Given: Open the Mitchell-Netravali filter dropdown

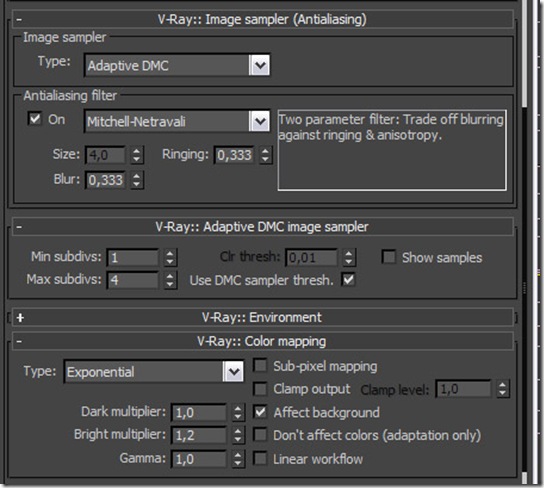Looking at the screenshot, I should (x=177, y=121).
